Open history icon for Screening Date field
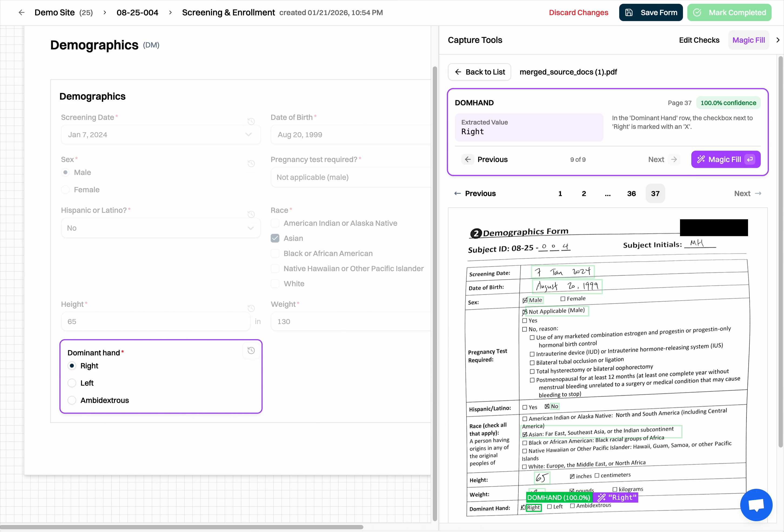This screenshot has width=784, height=532. pyautogui.click(x=251, y=121)
